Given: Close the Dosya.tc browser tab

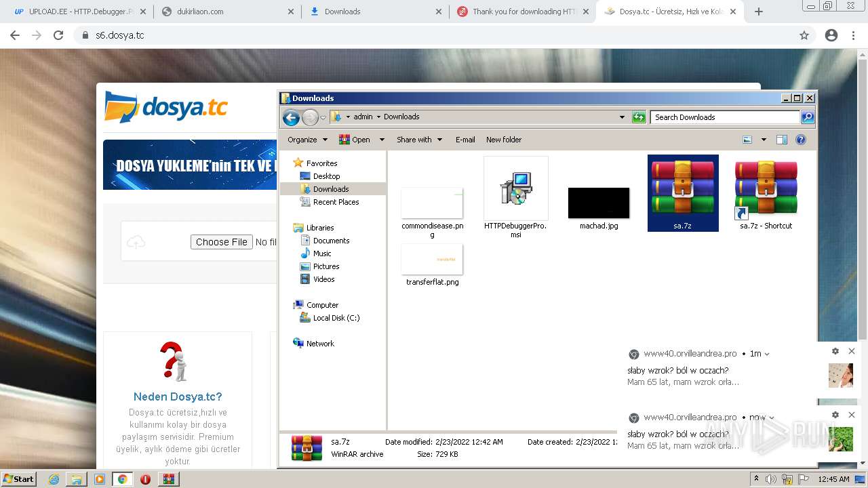Looking at the screenshot, I should click(x=733, y=12).
